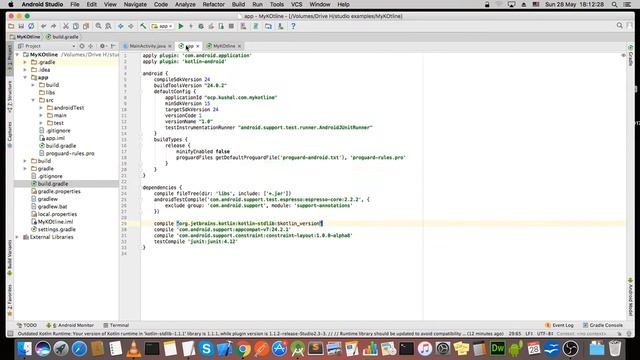Select gradle.properties in the project tree
This screenshot has width=640, height=360.
point(59,191)
